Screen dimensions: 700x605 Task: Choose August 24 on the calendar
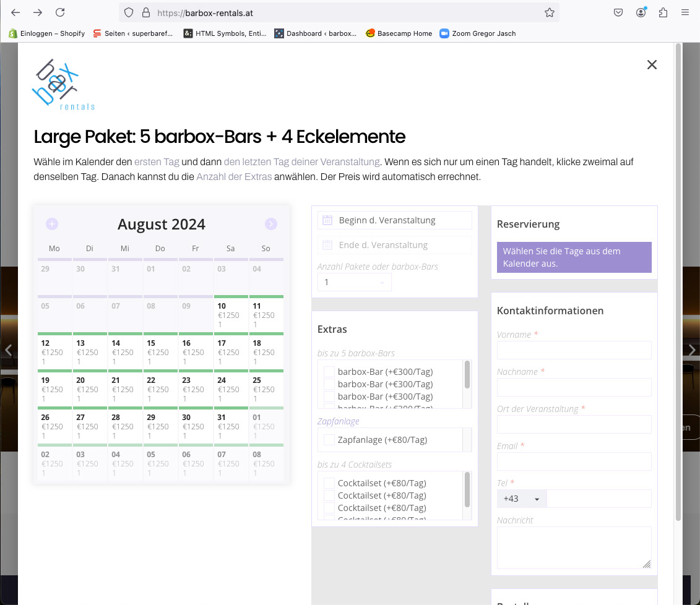tap(231, 388)
